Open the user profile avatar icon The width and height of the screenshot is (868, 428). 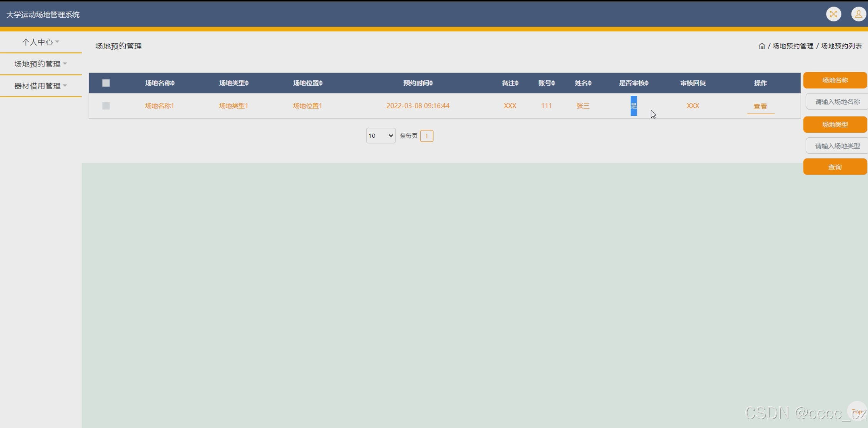coord(858,14)
